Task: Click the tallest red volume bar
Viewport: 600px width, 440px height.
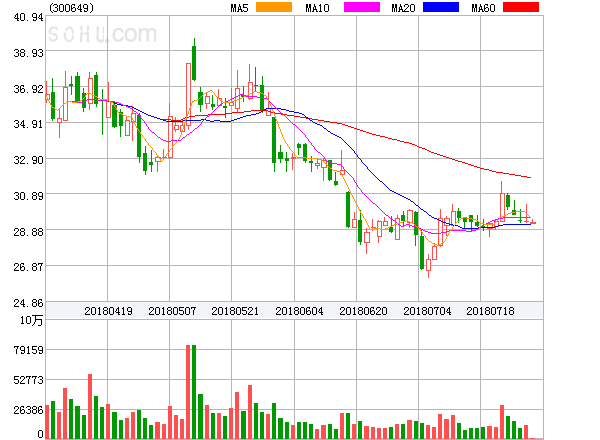Action: (x=188, y=392)
